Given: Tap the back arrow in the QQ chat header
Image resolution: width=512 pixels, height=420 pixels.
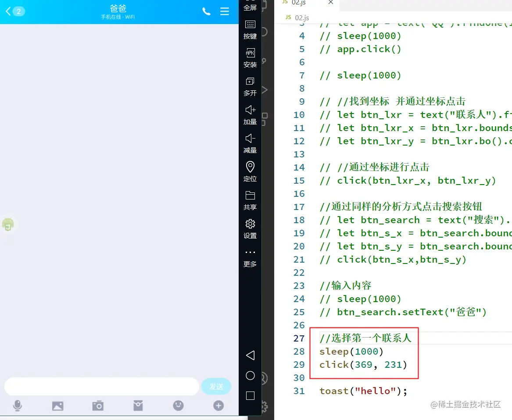Looking at the screenshot, I should tap(8, 11).
